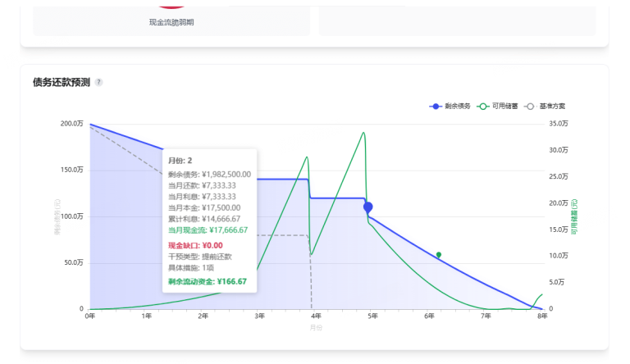Screen dimensions: 630x364
Task: Click the 8年 x-axis label
Action: (541, 316)
